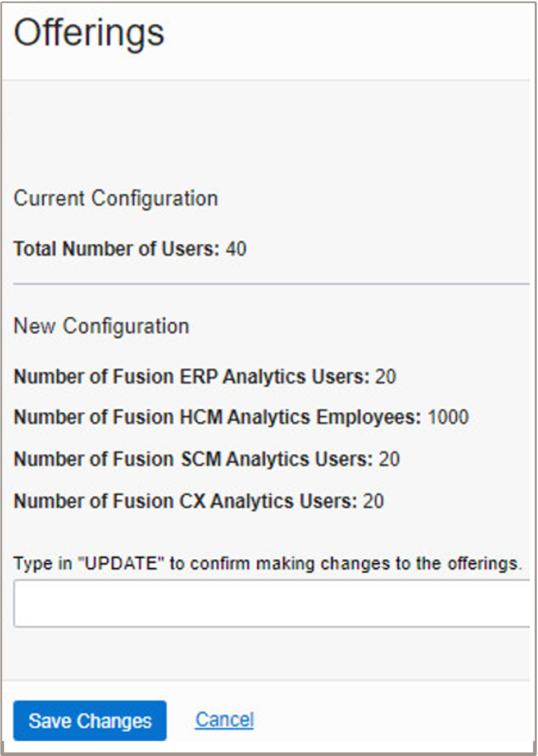Click the Save Changes button
The image size is (538, 756).
click(90, 721)
